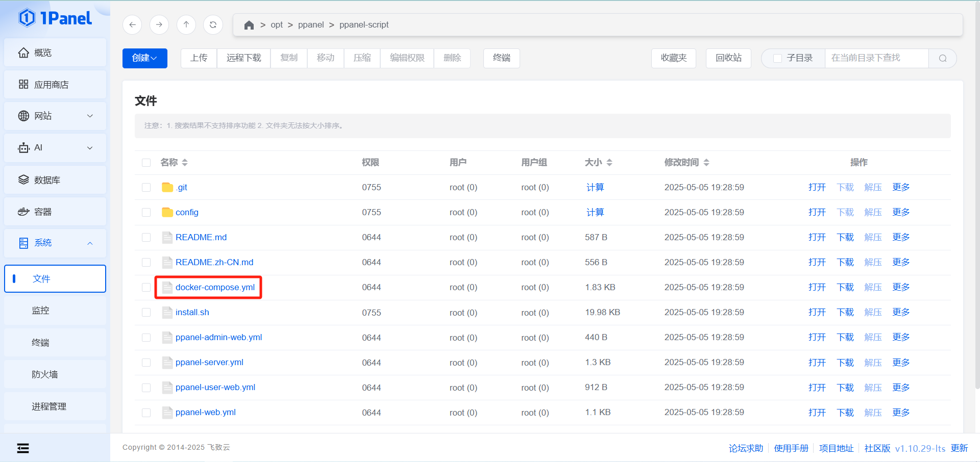Image resolution: width=980 pixels, height=462 pixels.
Task: Click the README.zh-CN.md file icon
Action: pyautogui.click(x=167, y=262)
